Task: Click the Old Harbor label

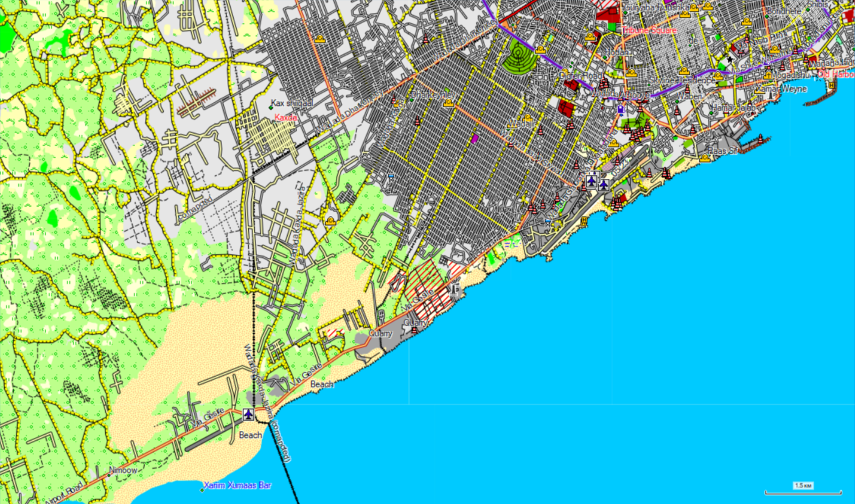Action: tap(836, 74)
